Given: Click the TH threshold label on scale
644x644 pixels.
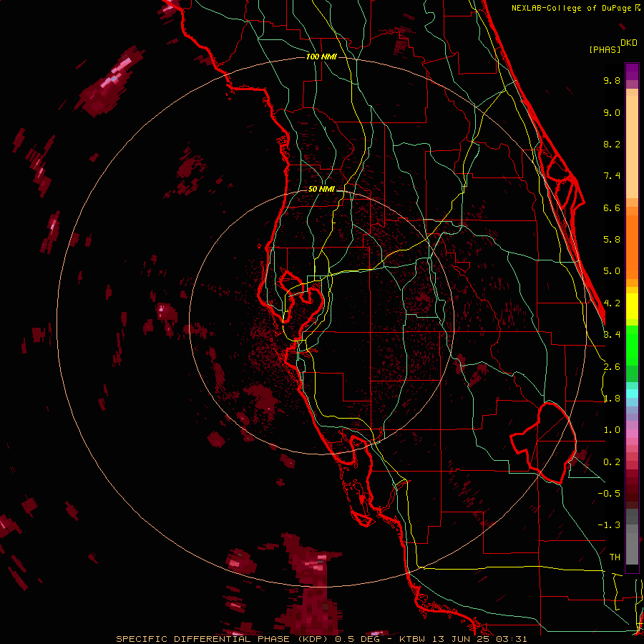Looking at the screenshot, I should [x=615, y=557].
